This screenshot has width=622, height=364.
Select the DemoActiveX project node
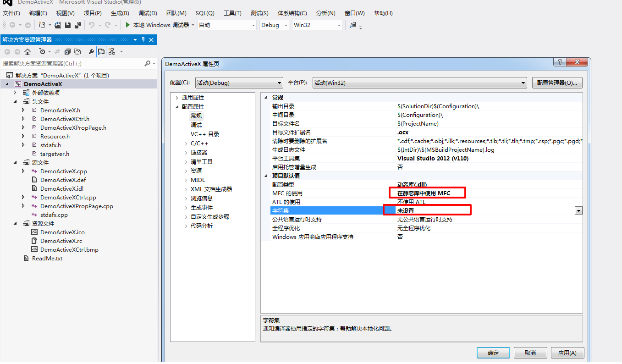(43, 84)
